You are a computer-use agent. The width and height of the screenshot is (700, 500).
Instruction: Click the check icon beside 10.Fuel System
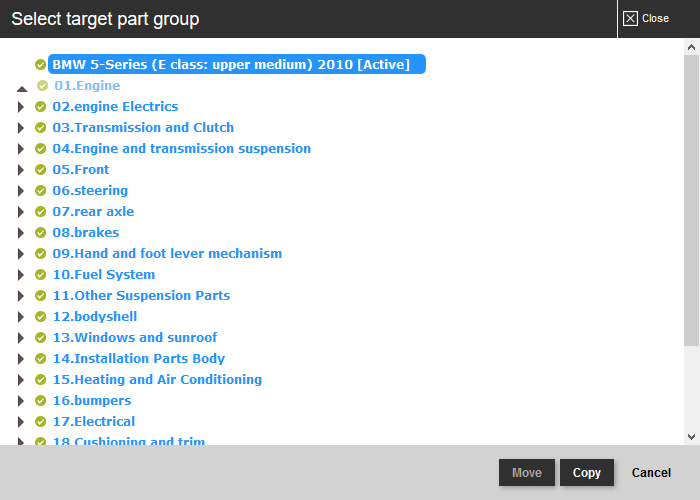point(41,274)
